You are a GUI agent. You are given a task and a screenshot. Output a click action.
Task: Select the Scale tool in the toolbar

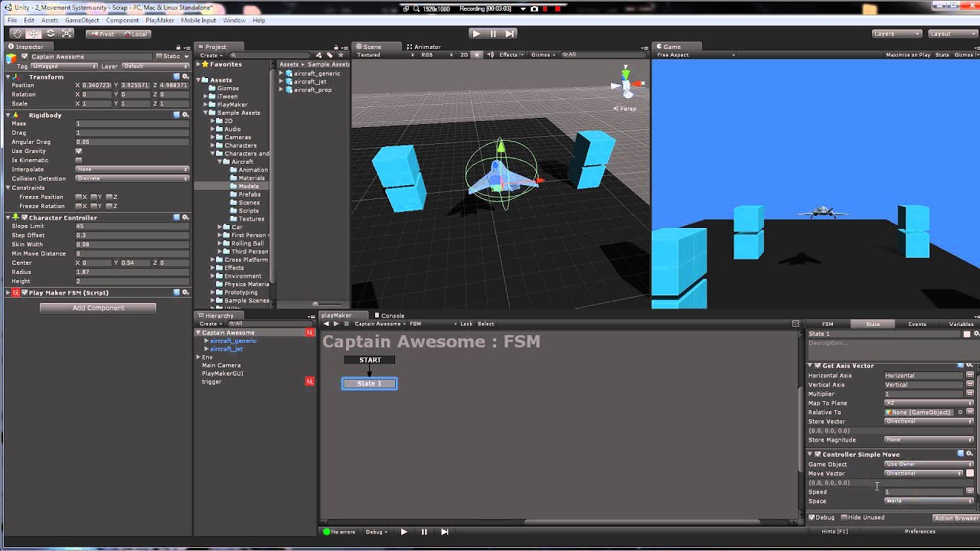tap(67, 34)
